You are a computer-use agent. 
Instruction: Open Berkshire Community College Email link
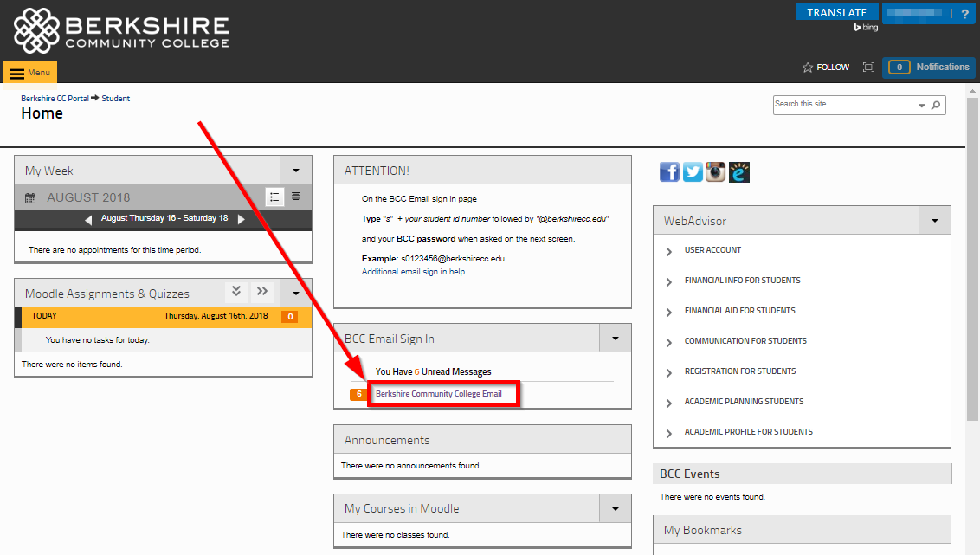coord(439,394)
